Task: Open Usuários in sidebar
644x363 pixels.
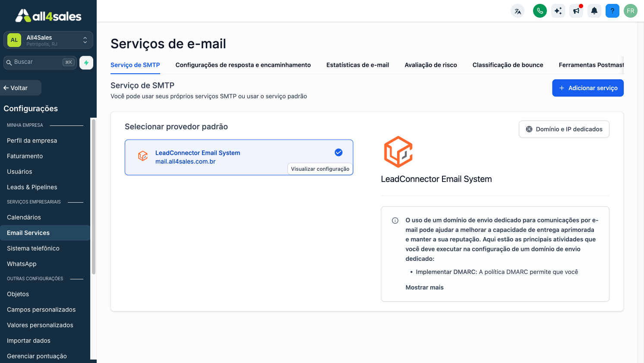Action: tap(45, 172)
